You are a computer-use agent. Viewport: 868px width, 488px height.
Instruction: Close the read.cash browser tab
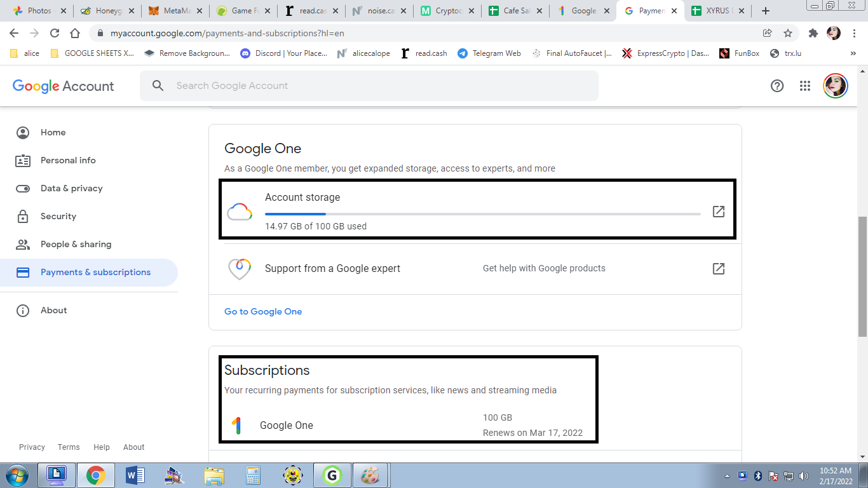335,11
